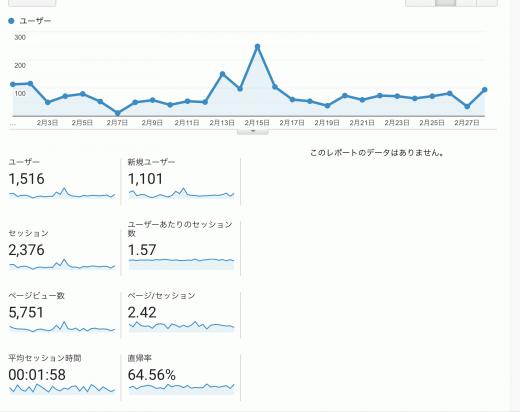
Task: Click the 2月3日 axis label
Action: coord(47,123)
